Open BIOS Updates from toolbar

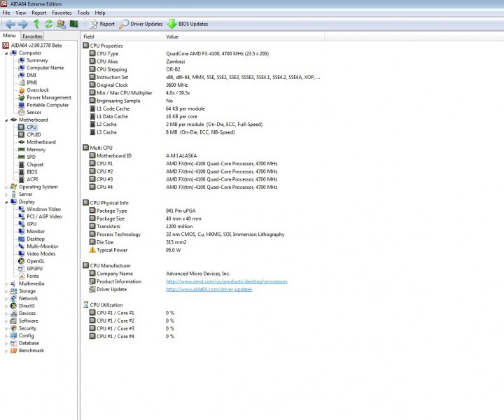pyautogui.click(x=188, y=24)
